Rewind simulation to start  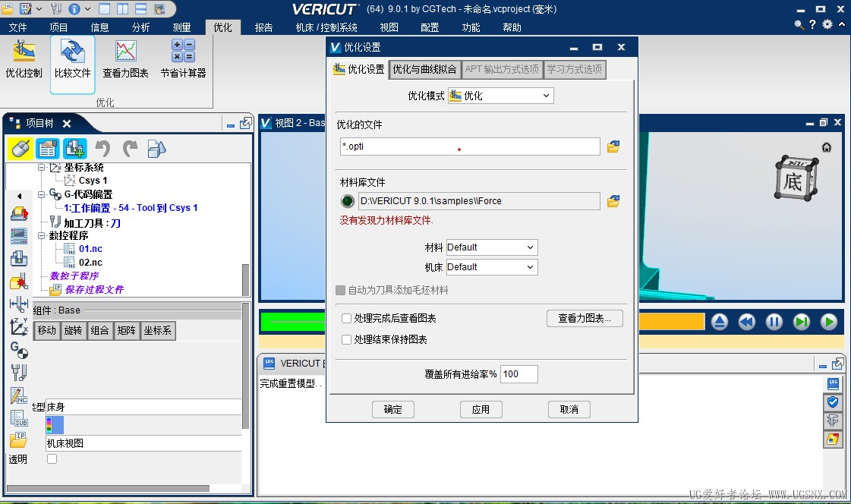[747, 323]
